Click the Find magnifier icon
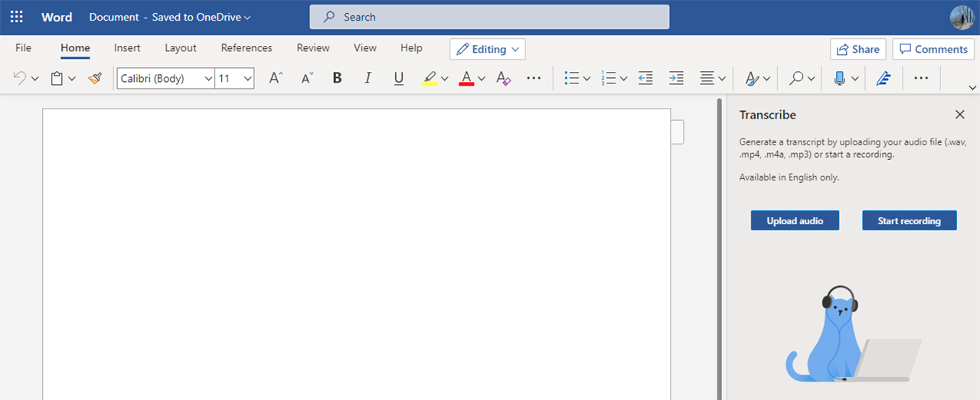The width and height of the screenshot is (980, 400). pos(797,78)
